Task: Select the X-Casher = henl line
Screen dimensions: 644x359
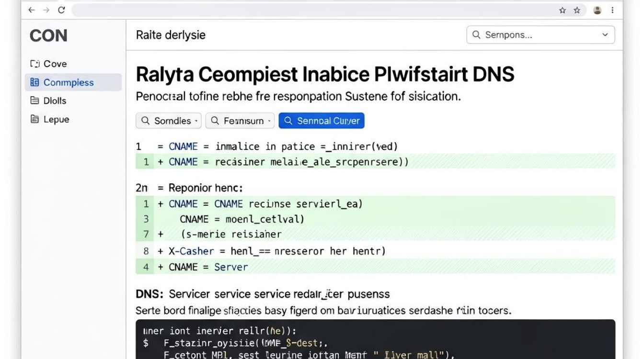Action: pos(375,251)
